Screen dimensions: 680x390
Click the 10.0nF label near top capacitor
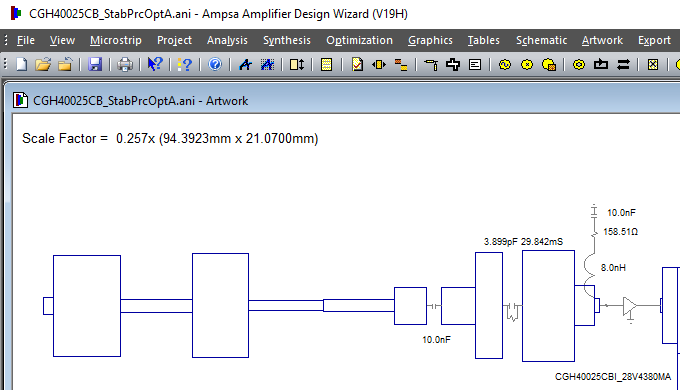coord(621,213)
